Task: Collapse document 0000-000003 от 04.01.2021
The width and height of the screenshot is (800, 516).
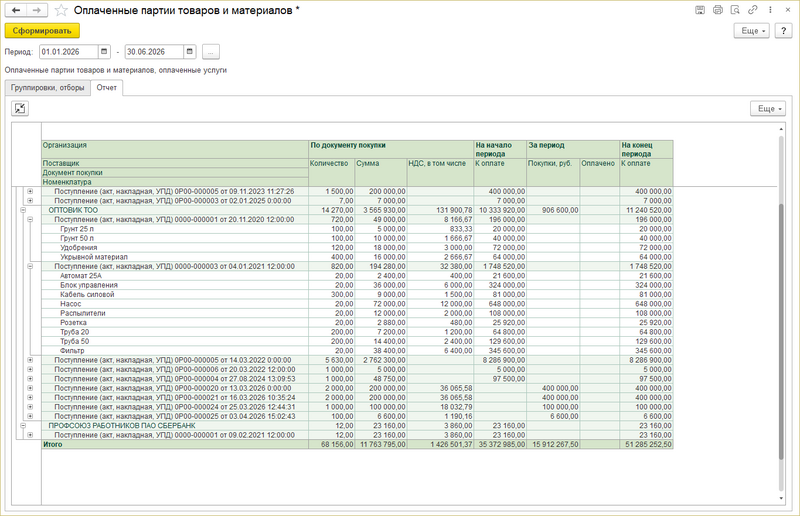Action: click(30, 266)
